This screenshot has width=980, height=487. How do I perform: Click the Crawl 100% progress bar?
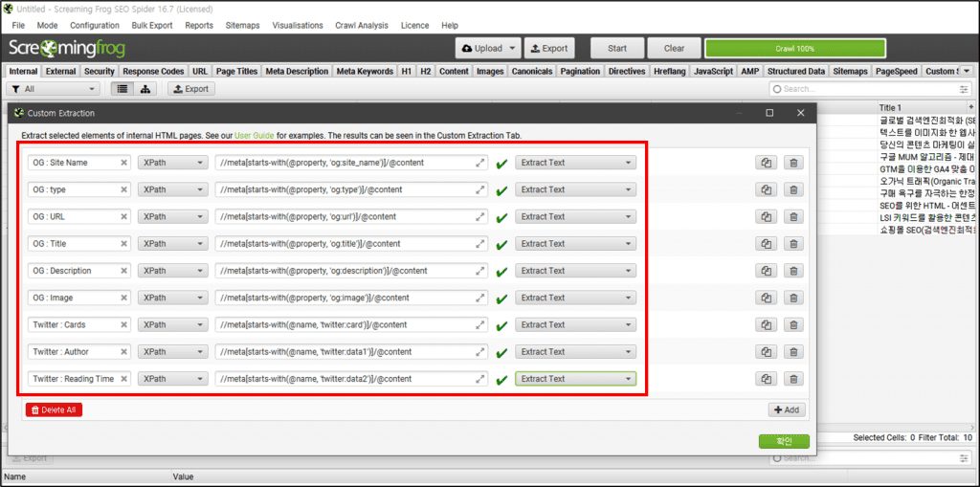tap(795, 48)
